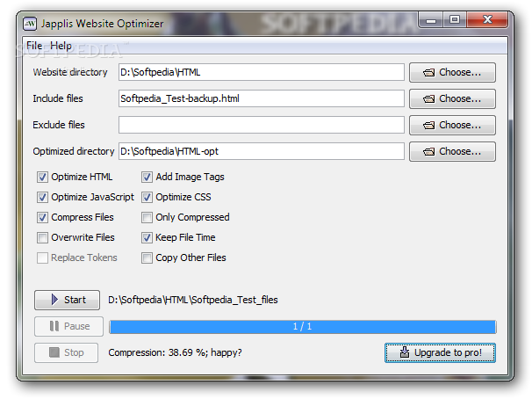This screenshot has width=532, height=399.
Task: Choose a folder for Website directory
Action: 452,72
